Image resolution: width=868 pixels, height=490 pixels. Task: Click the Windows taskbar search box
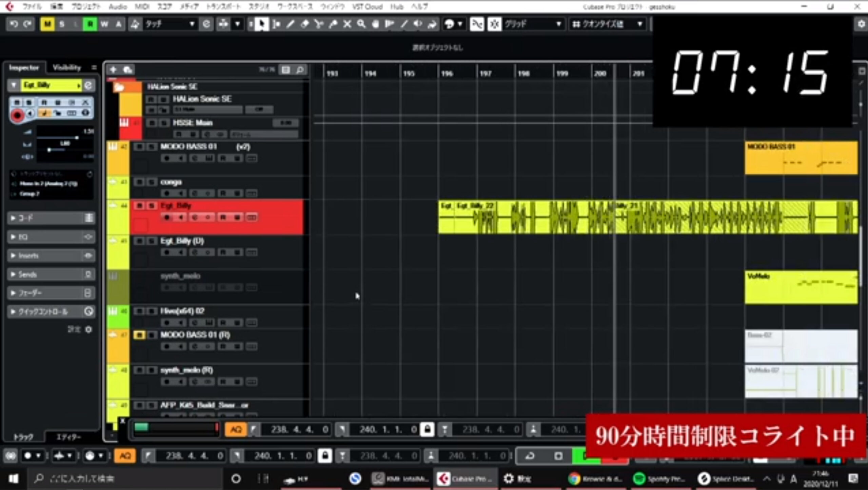click(125, 479)
